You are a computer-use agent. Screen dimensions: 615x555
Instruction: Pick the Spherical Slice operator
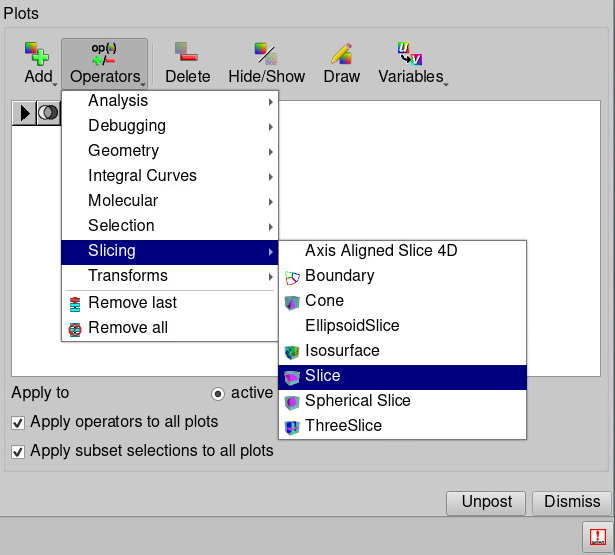click(x=357, y=401)
